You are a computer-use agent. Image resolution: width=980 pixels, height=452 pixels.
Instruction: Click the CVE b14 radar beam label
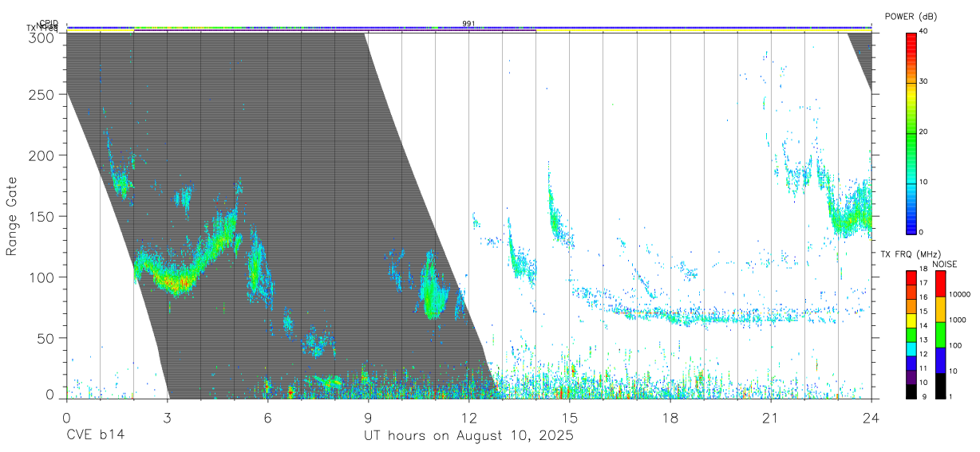pos(95,436)
